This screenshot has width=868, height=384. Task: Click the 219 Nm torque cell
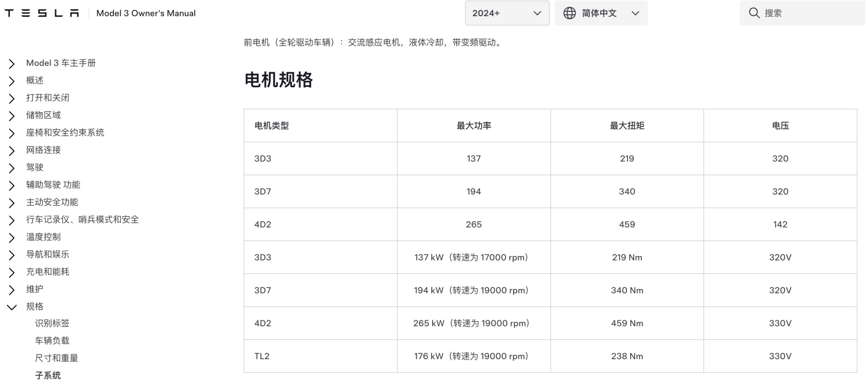(x=627, y=257)
